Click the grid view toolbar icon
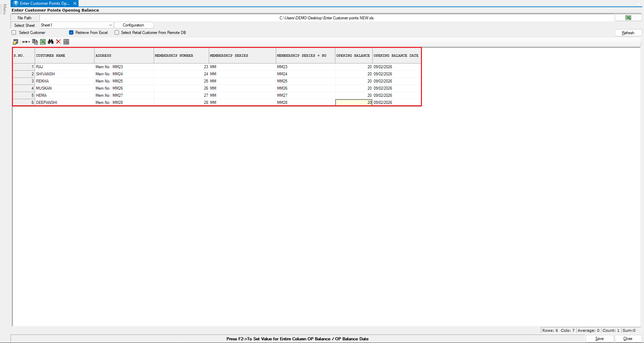 (66, 42)
